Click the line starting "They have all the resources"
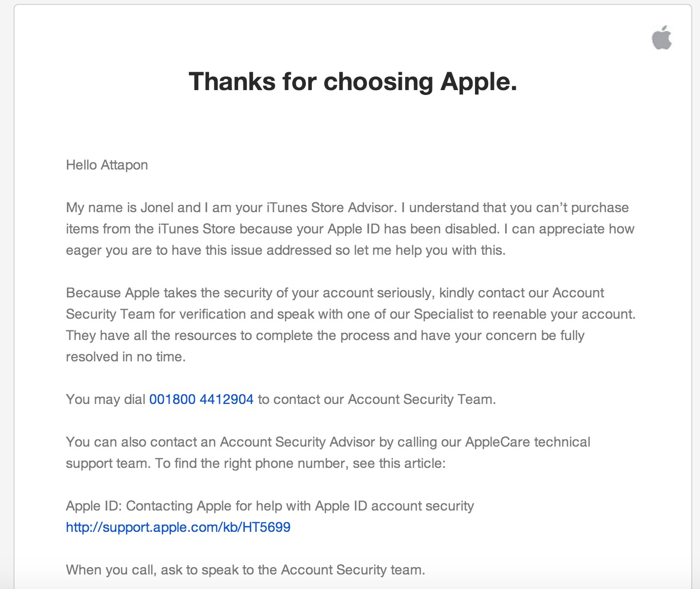The height and width of the screenshot is (589, 700). click(325, 336)
